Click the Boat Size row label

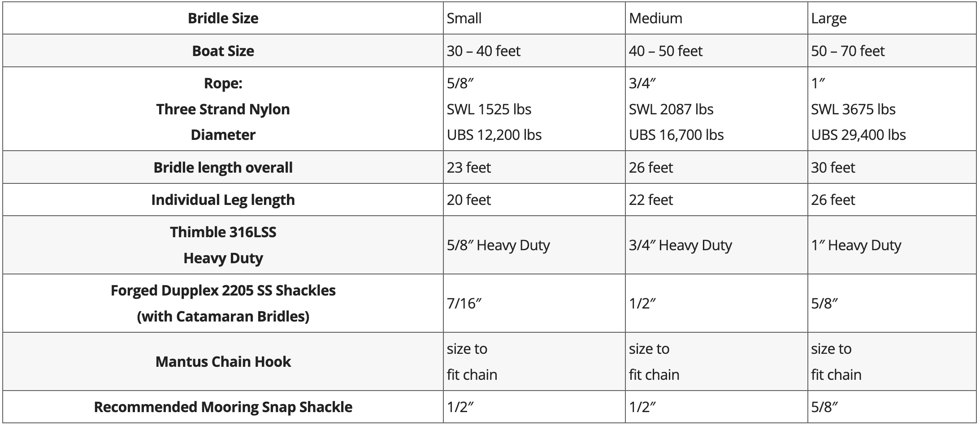(223, 51)
